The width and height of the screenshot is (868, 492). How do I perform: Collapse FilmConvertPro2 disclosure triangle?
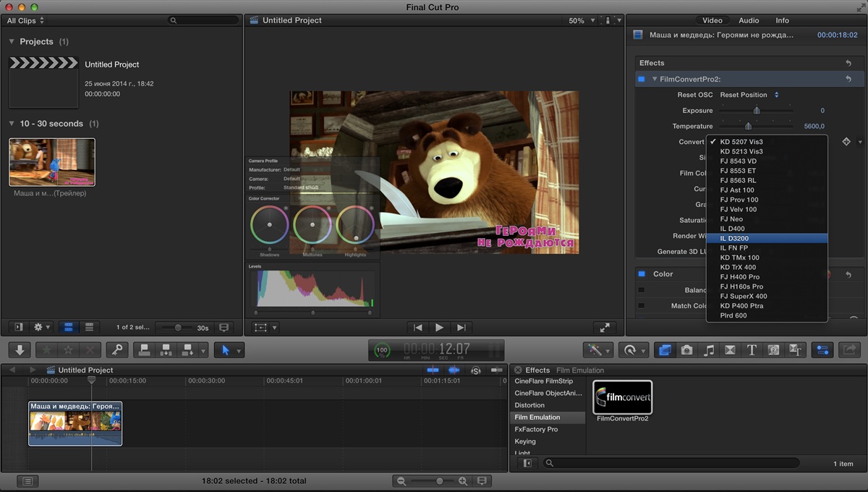pyautogui.click(x=655, y=79)
